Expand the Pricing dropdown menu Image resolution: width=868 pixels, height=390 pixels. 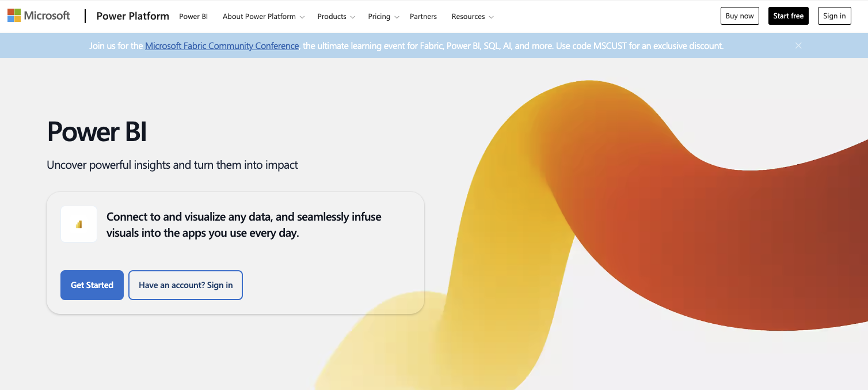[383, 16]
